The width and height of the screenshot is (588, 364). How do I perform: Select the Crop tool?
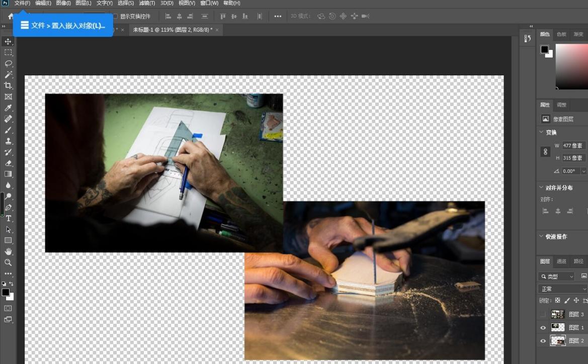[x=8, y=85]
